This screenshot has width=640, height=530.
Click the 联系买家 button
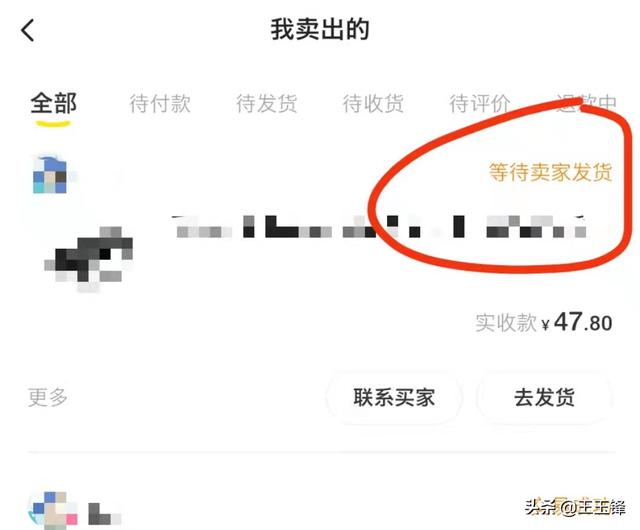(x=394, y=397)
